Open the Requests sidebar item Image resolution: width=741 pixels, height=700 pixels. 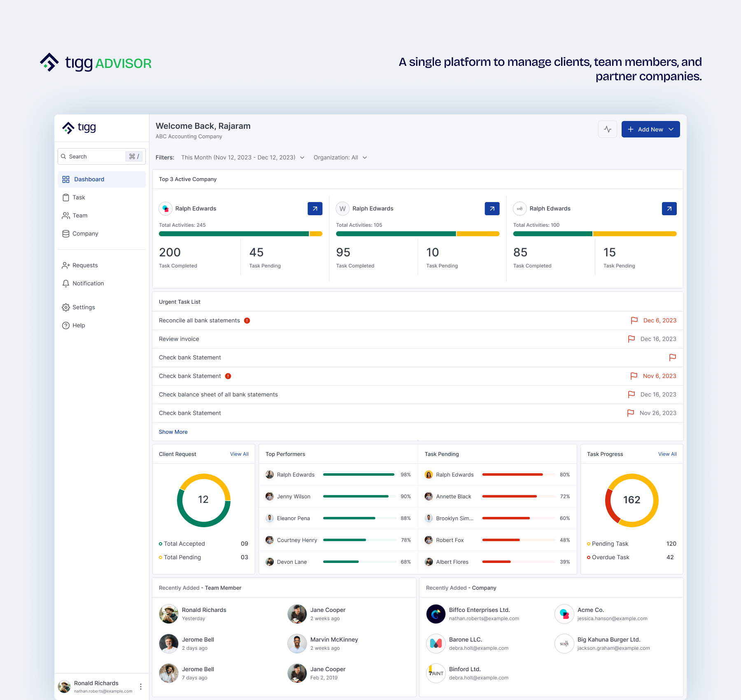pos(102,265)
